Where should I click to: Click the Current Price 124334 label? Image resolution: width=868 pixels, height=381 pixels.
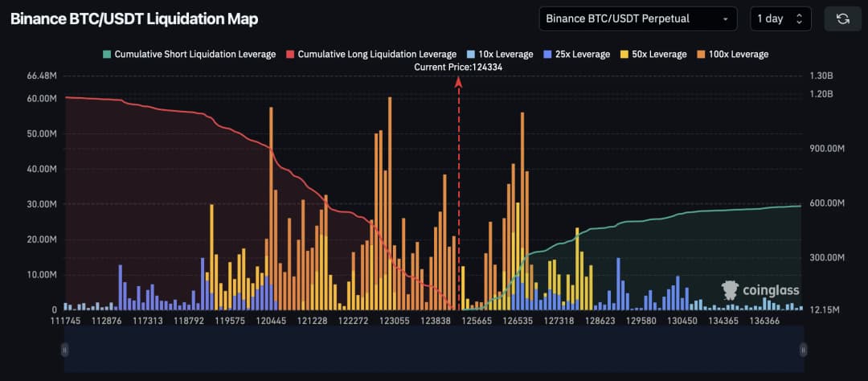(458, 68)
